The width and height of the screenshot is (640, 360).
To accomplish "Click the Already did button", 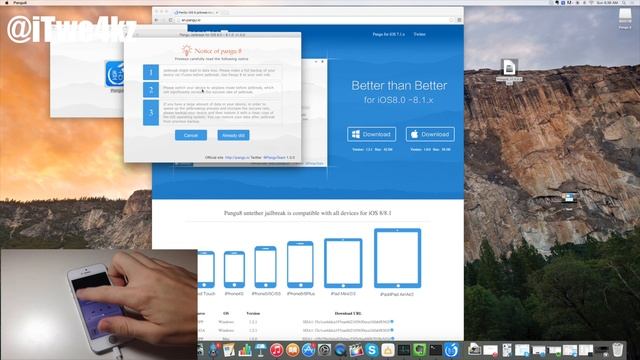I will (233, 135).
